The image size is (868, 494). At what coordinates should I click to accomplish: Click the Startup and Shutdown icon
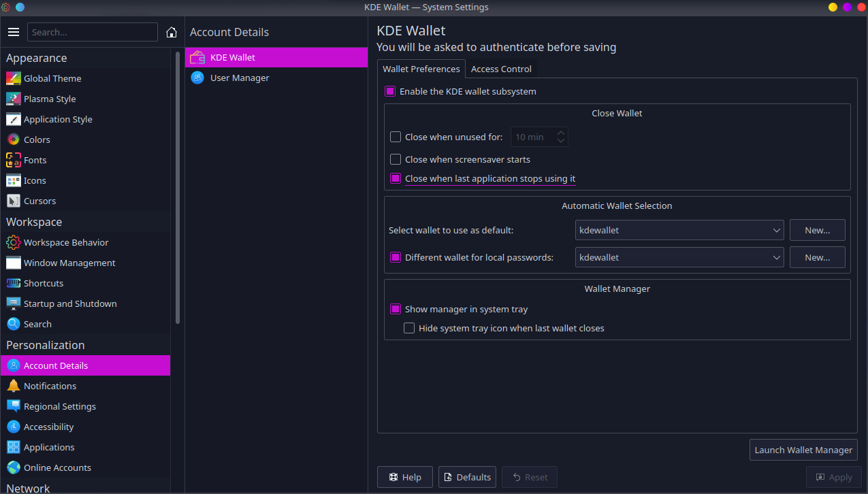[14, 303]
